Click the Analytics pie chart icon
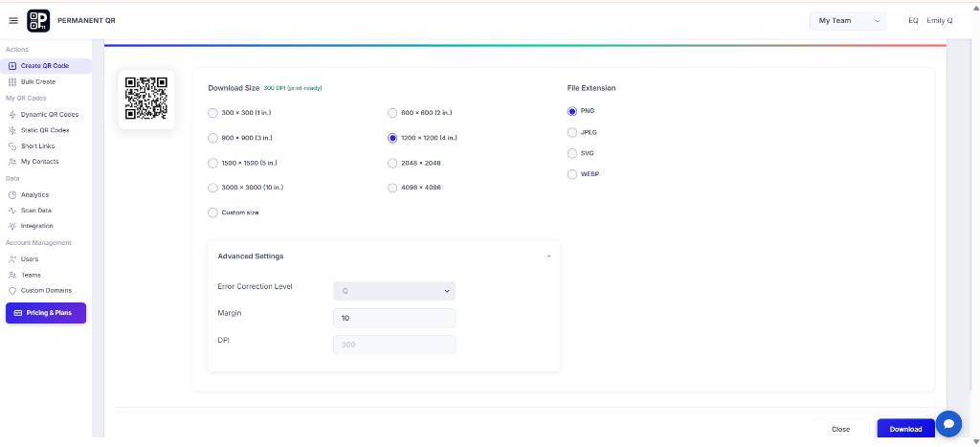980x447 pixels. coord(12,195)
